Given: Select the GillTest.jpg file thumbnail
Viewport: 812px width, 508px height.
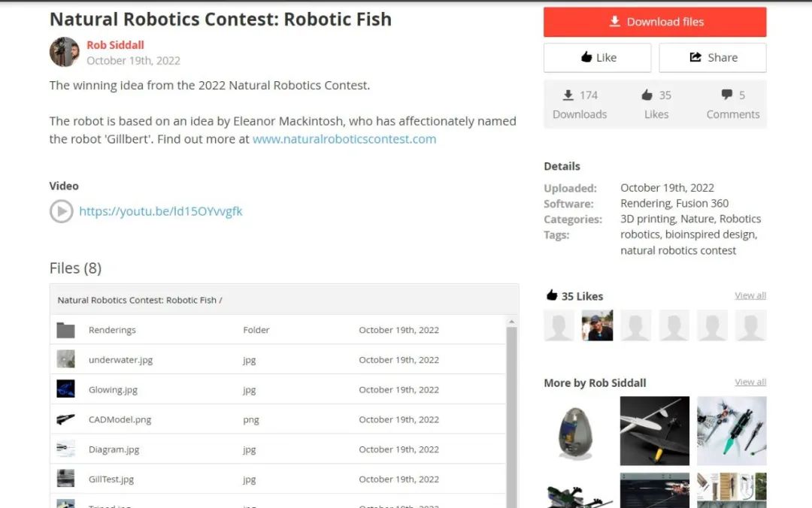Looking at the screenshot, I should pyautogui.click(x=66, y=479).
